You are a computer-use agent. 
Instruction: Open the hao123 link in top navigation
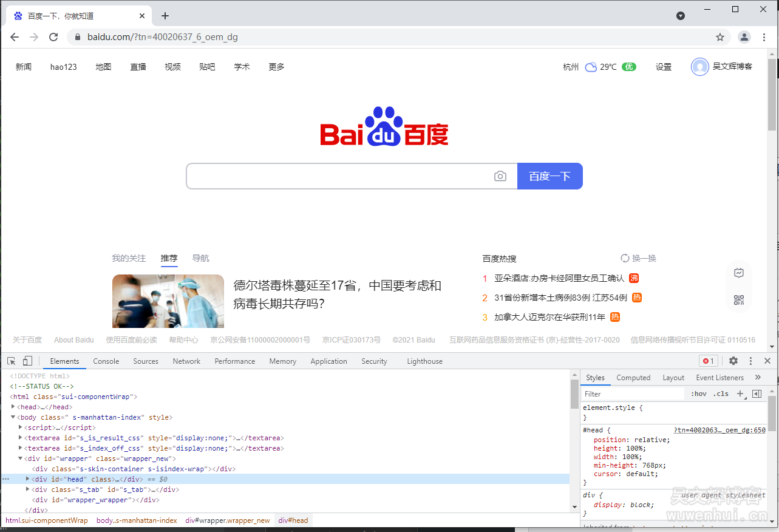point(63,67)
